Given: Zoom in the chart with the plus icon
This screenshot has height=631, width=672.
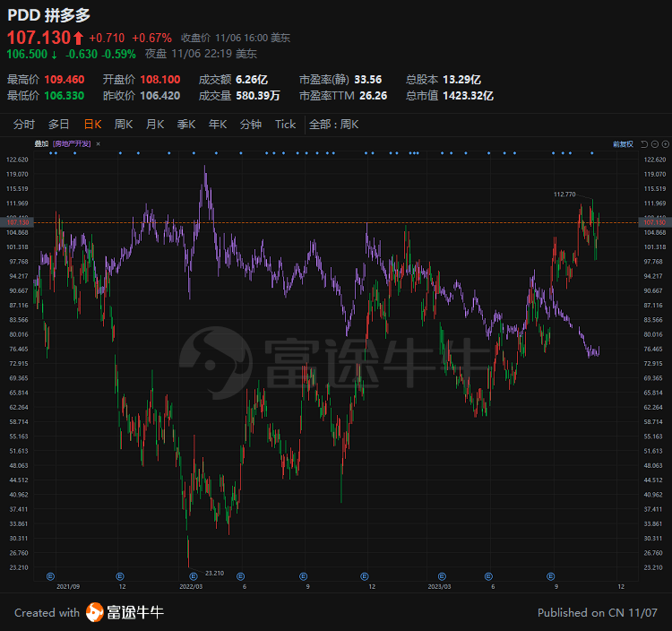Looking at the screenshot, I should [x=665, y=144].
